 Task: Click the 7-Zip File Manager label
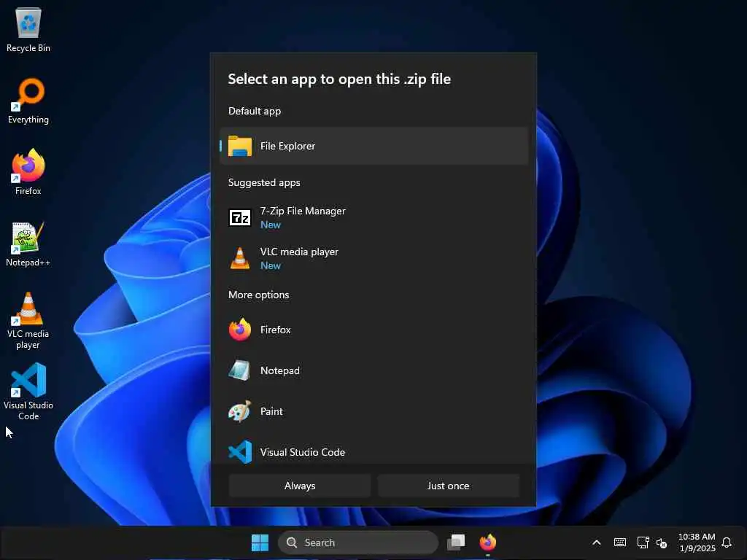(x=303, y=211)
